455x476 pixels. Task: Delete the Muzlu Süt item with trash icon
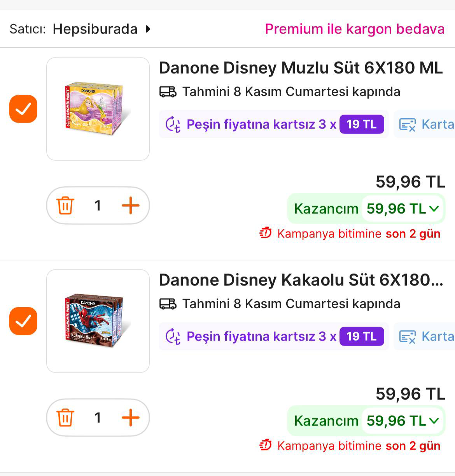click(65, 206)
